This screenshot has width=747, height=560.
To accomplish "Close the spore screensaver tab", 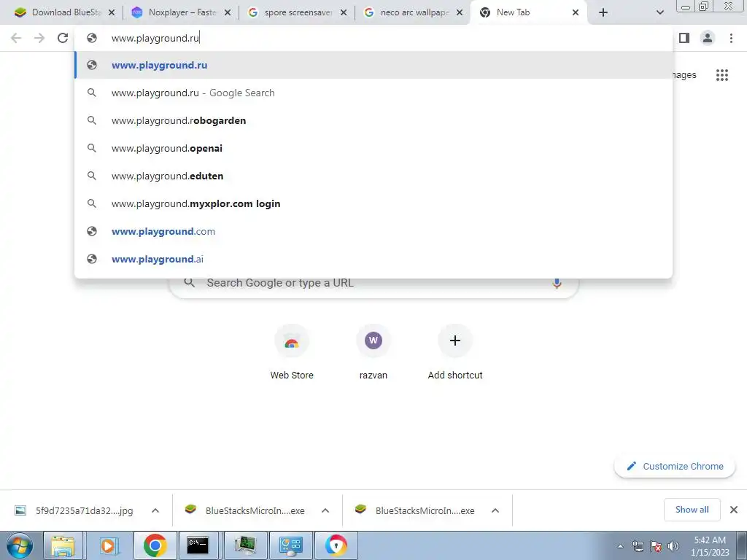I will [x=344, y=12].
